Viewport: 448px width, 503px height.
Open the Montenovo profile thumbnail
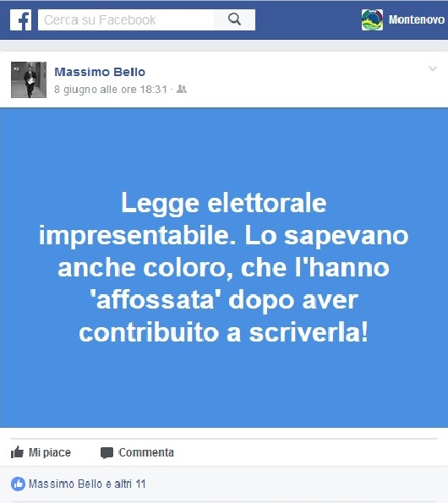(372, 20)
